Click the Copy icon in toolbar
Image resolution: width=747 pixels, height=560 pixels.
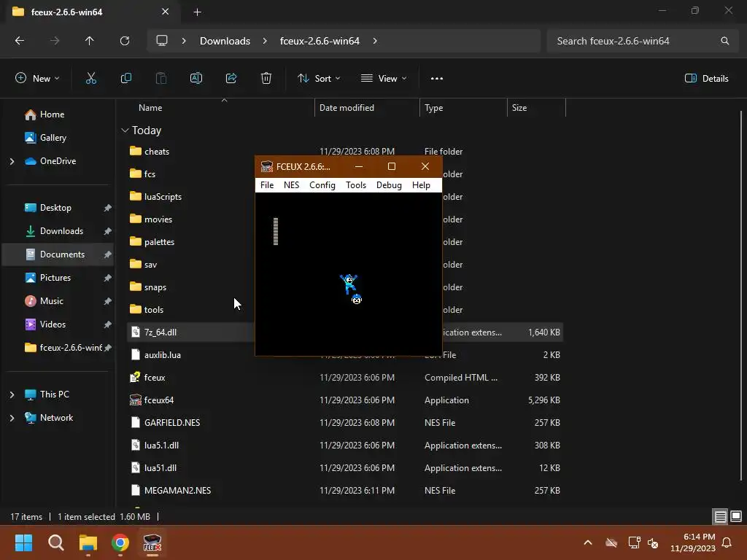(125, 79)
